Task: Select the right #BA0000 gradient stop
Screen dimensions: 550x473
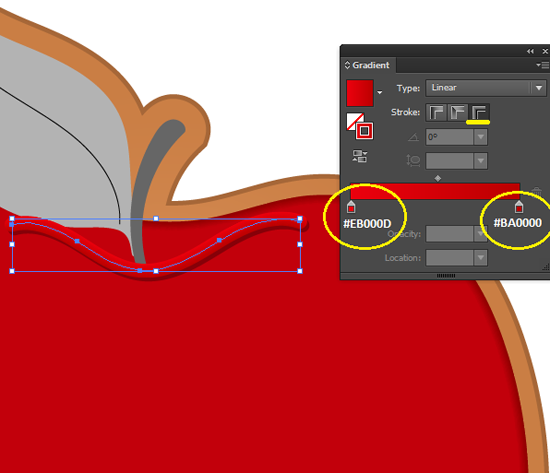Action: click(x=519, y=207)
